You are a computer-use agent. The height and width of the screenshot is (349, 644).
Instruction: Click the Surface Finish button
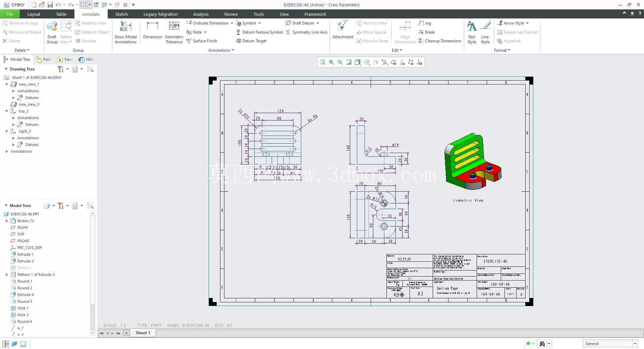tap(202, 41)
